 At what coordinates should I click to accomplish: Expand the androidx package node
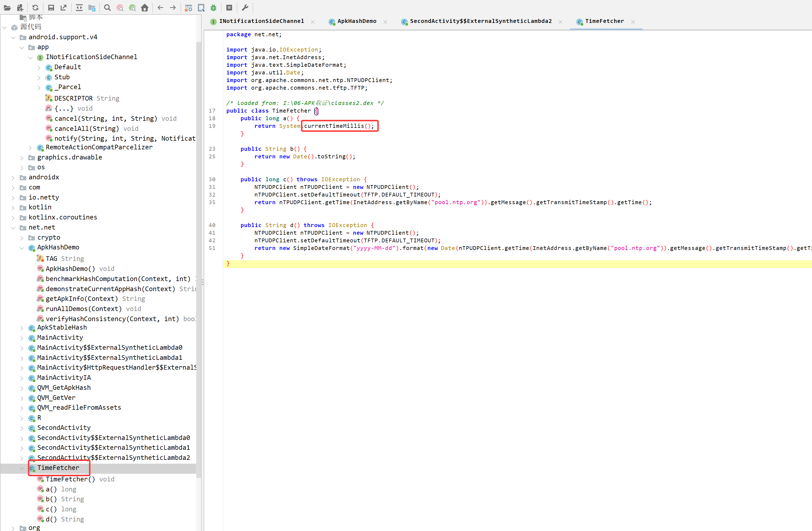13,178
